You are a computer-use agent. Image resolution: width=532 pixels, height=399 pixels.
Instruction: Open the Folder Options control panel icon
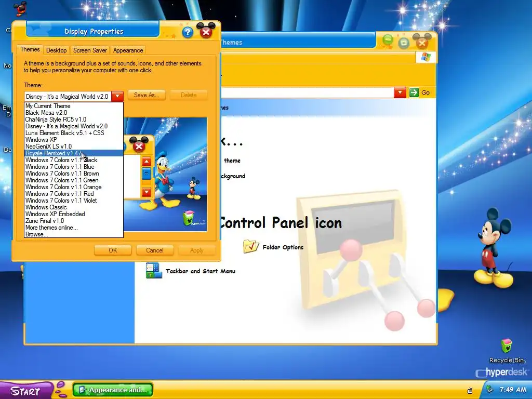coord(251,247)
